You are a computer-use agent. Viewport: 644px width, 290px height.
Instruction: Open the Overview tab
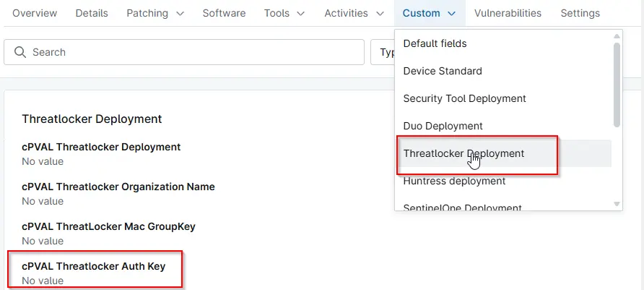[35, 13]
